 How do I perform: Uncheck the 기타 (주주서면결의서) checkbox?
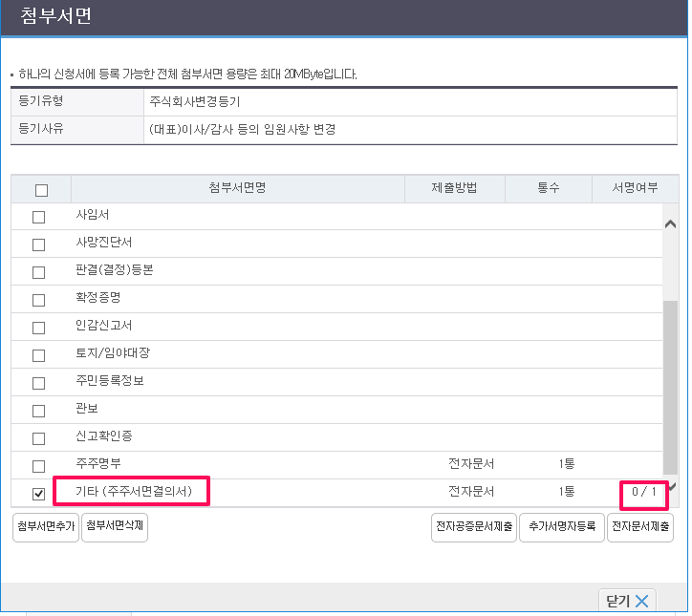click(x=39, y=494)
